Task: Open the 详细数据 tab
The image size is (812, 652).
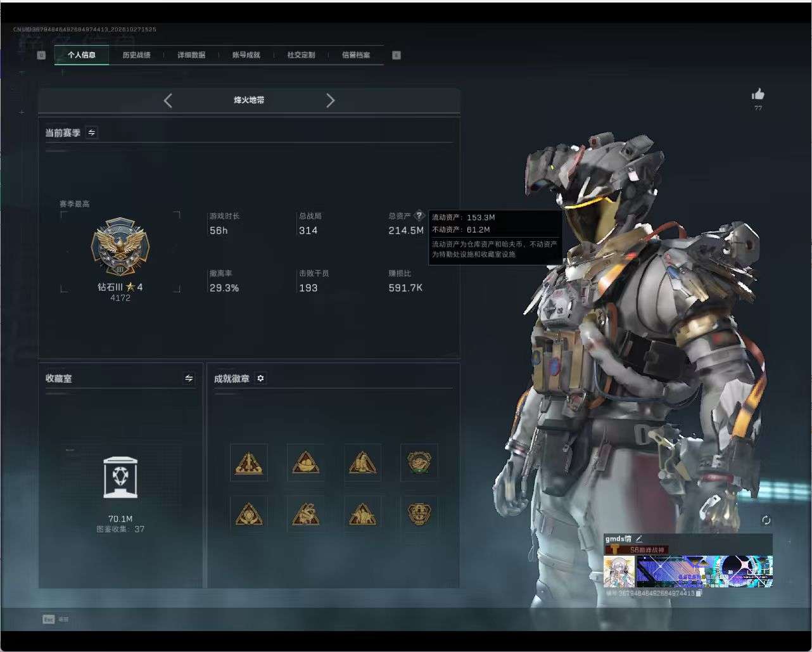Action: [x=191, y=55]
